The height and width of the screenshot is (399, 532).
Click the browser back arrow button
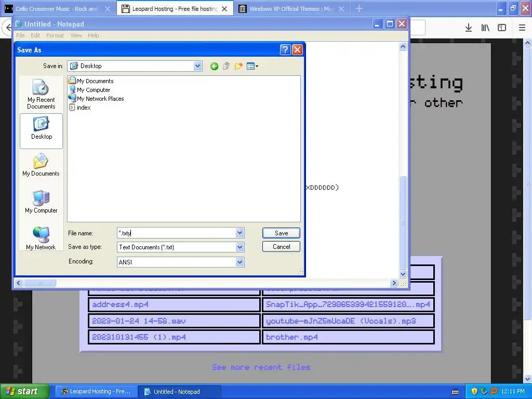pos(7,28)
